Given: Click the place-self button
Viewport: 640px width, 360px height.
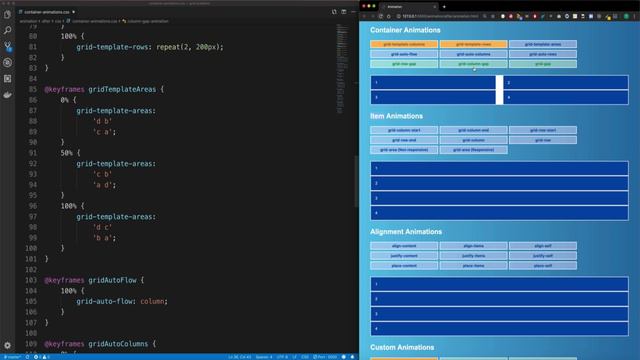Looking at the screenshot, I should [543, 265].
